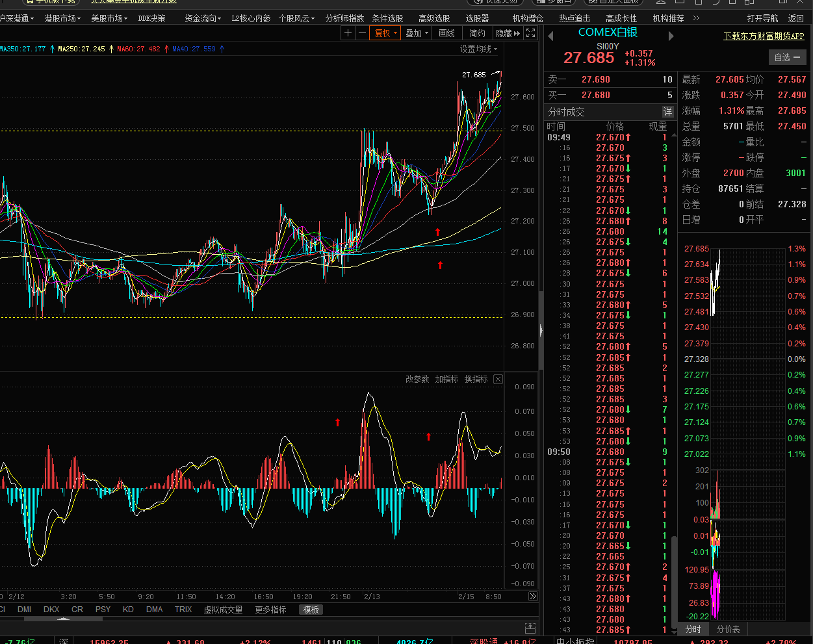The image size is (813, 644).
Task: Open 高级选股 menu
Action: [x=434, y=18]
